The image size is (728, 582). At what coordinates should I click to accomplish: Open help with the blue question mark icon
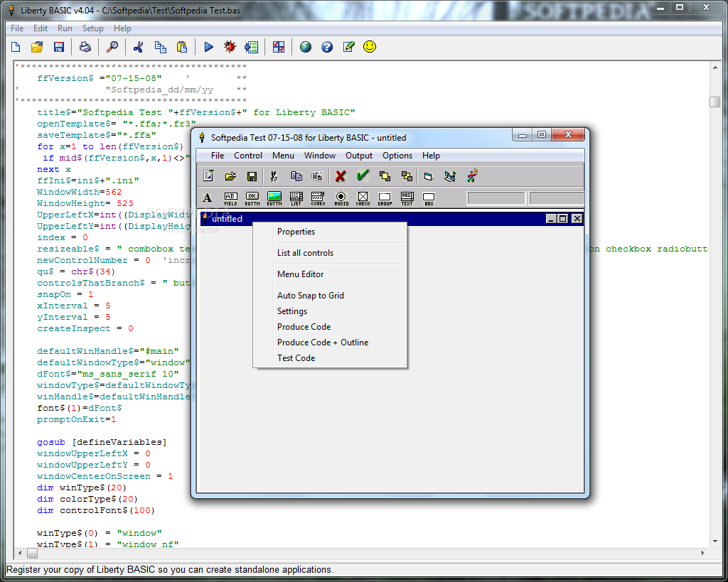(x=327, y=47)
